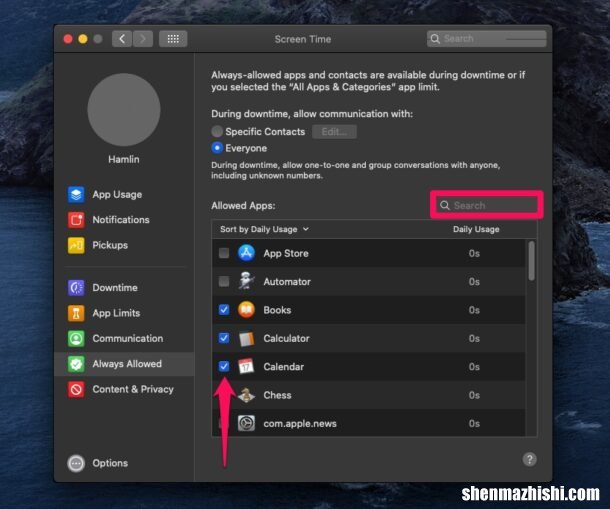
Task: Open App Usage icon in sidebar
Action: (x=76, y=195)
